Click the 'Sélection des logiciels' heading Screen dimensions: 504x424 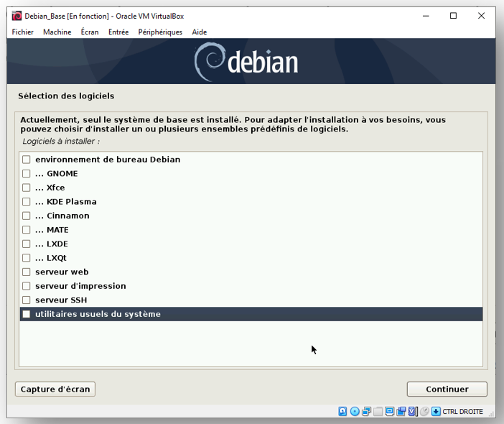coord(66,96)
